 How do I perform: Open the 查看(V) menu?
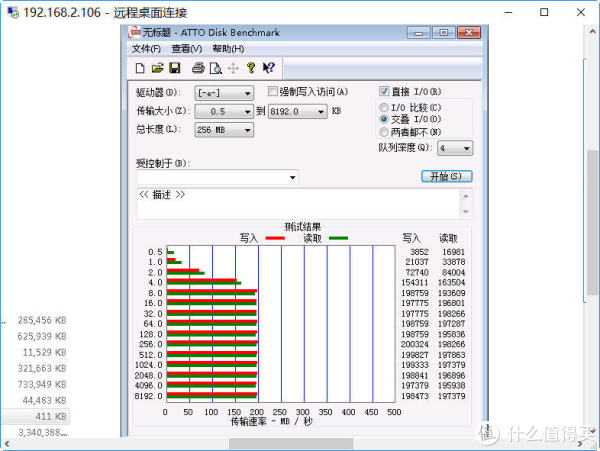186,49
